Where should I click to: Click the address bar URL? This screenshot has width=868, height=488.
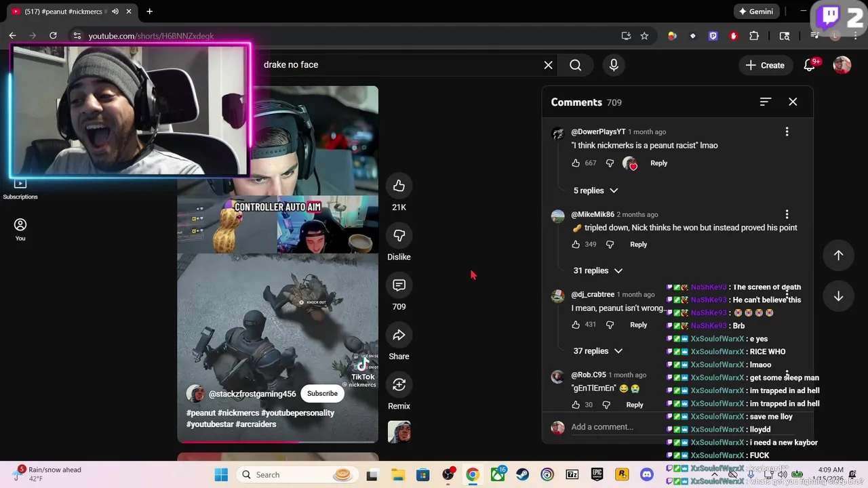151,36
